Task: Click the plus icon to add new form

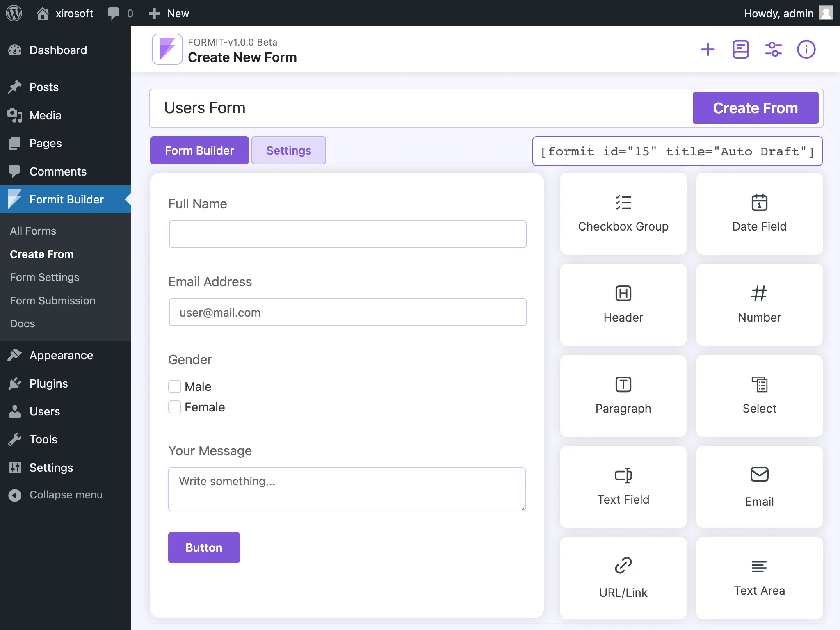Action: (708, 50)
